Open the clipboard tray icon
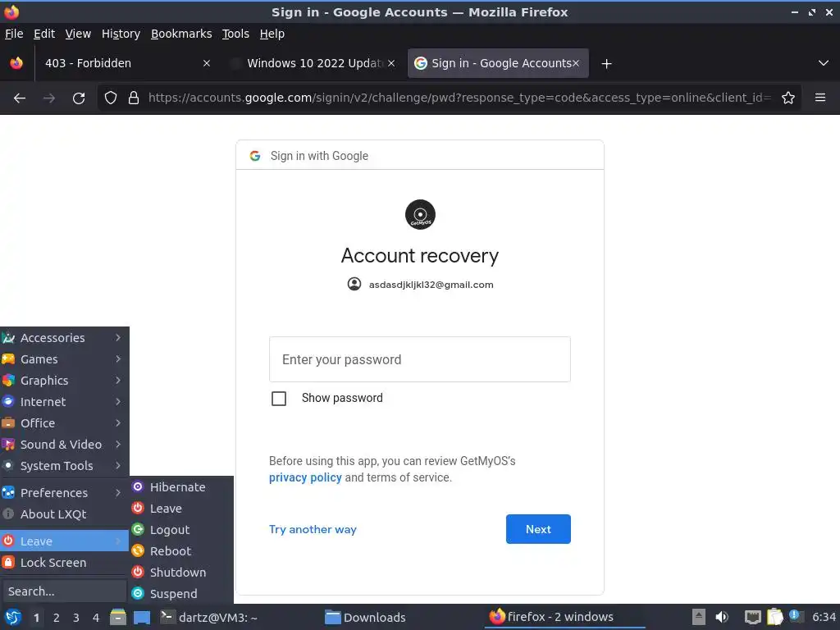 click(x=774, y=617)
